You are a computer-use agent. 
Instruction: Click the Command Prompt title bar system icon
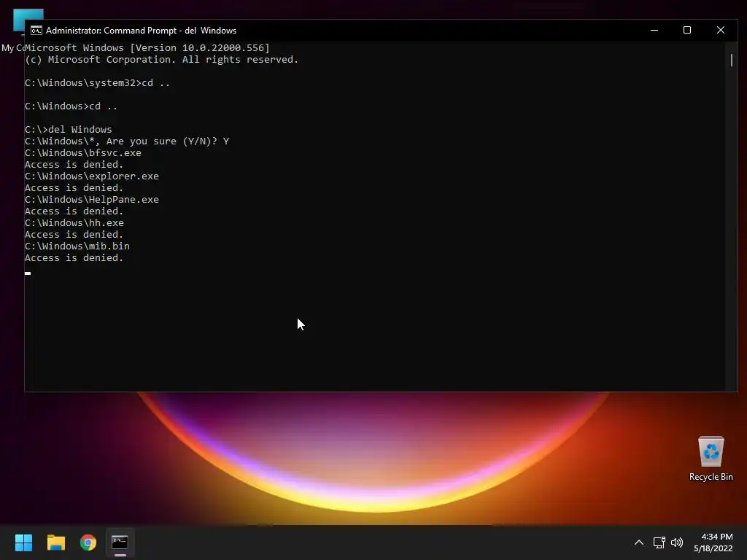[36, 31]
